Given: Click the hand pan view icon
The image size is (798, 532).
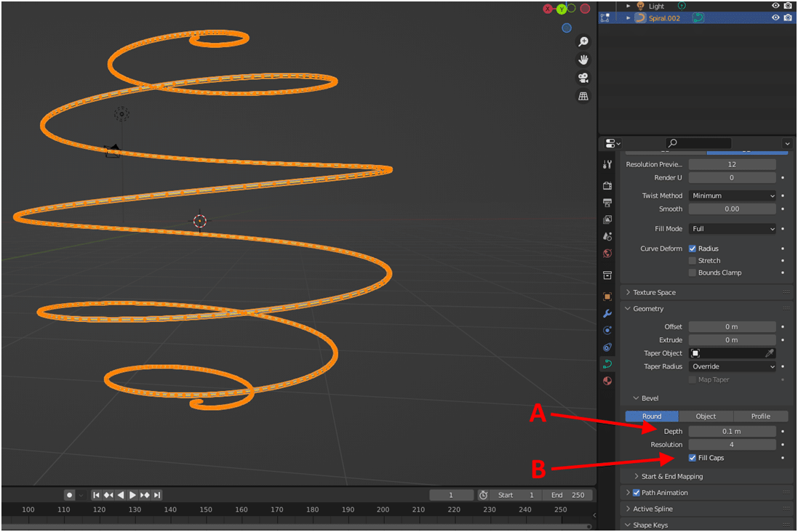Looking at the screenshot, I should pos(583,60).
